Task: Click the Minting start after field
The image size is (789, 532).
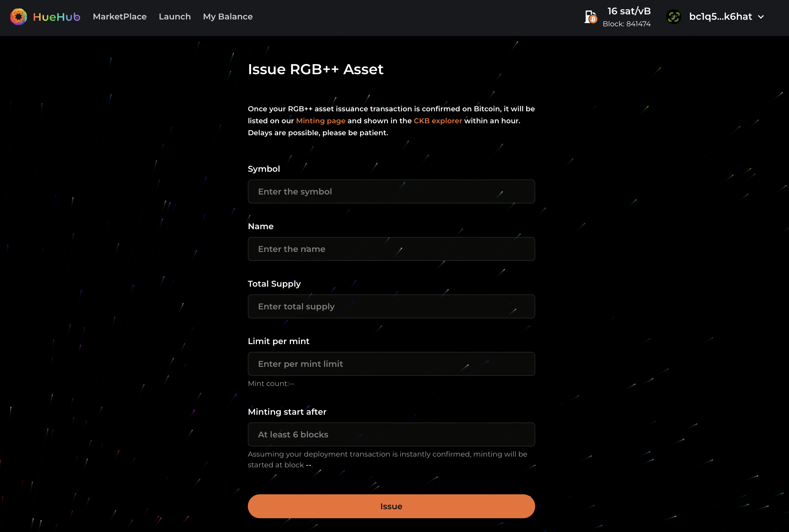Action: (x=391, y=434)
